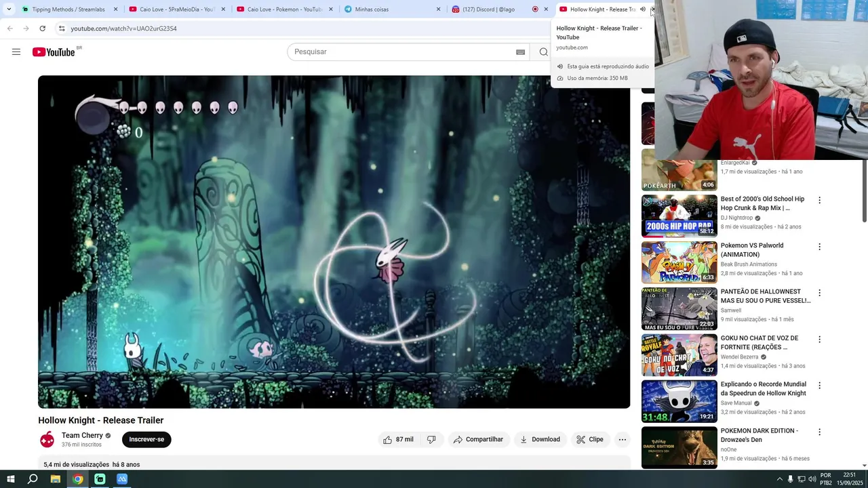Open the Wendel Bezerra channel link
Image resolution: width=868 pixels, height=488 pixels.
739,357
